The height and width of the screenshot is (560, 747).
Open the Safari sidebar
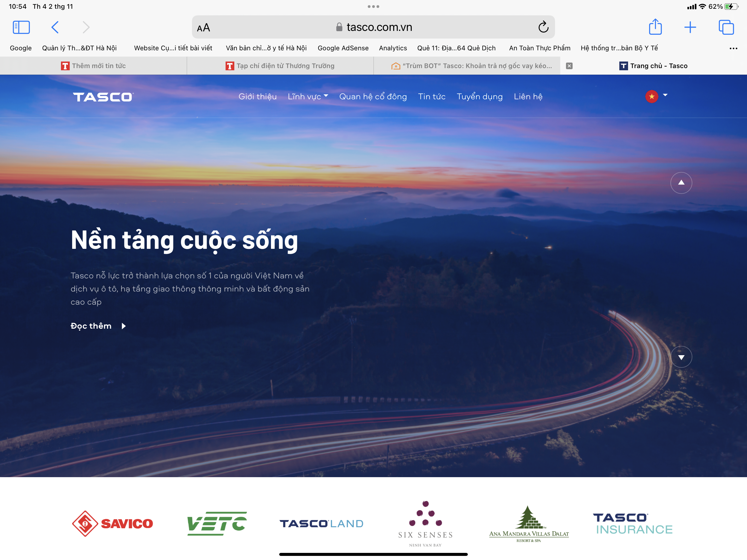[21, 27]
